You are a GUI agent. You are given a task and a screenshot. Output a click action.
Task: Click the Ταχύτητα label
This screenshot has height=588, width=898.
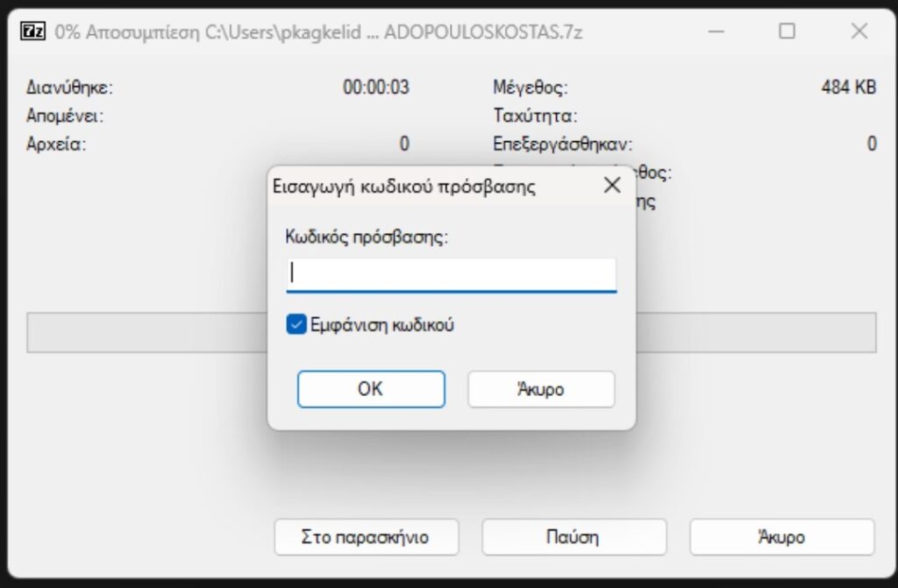pyautogui.click(x=535, y=116)
